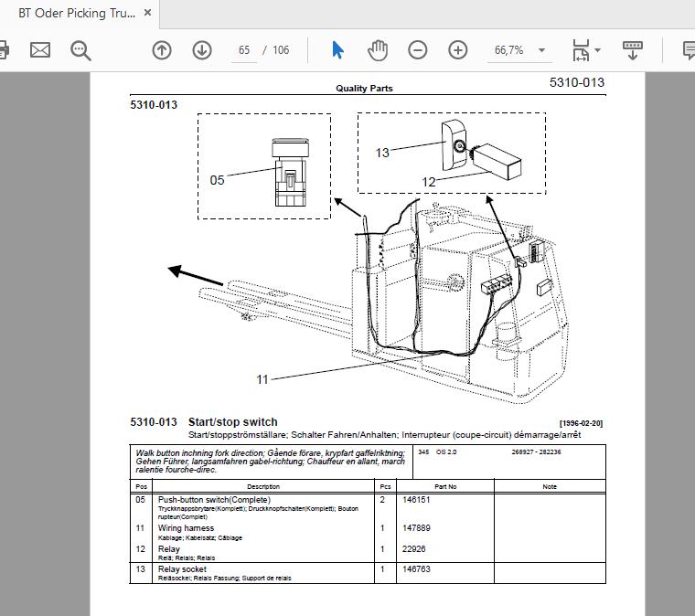Click the zoom percentage 66,7% field
This screenshot has height=616, width=695.
click(x=508, y=50)
